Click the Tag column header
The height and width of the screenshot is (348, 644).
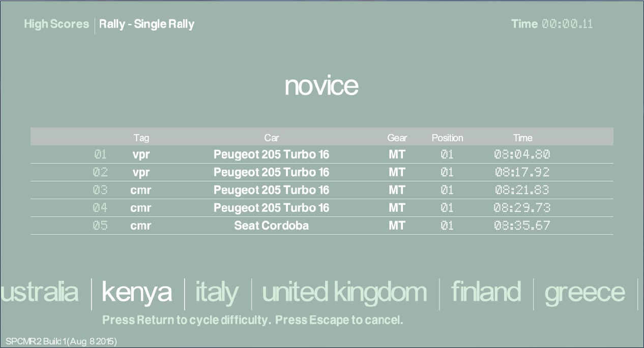[141, 138]
